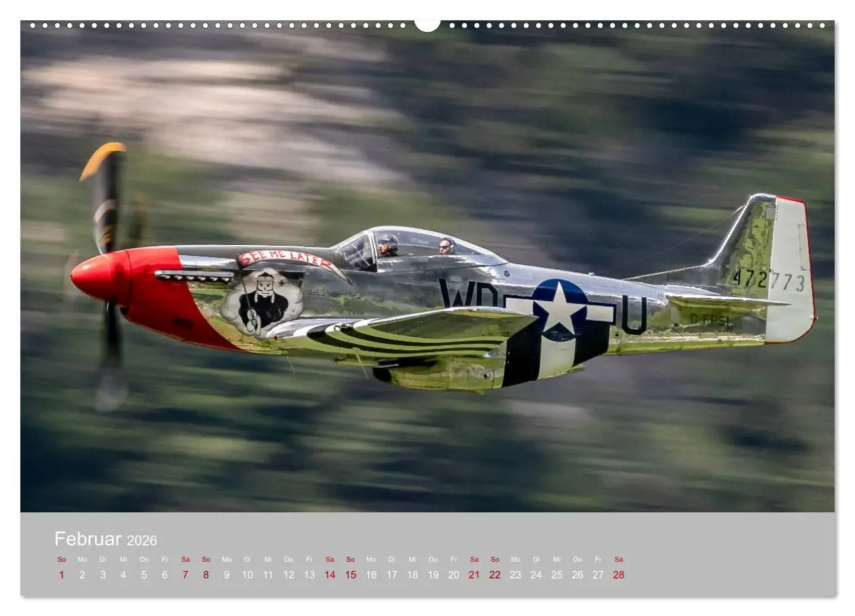The height and width of the screenshot is (616, 855).
Task: Click the center spiral binding hanger hole
Action: [x=427, y=26]
